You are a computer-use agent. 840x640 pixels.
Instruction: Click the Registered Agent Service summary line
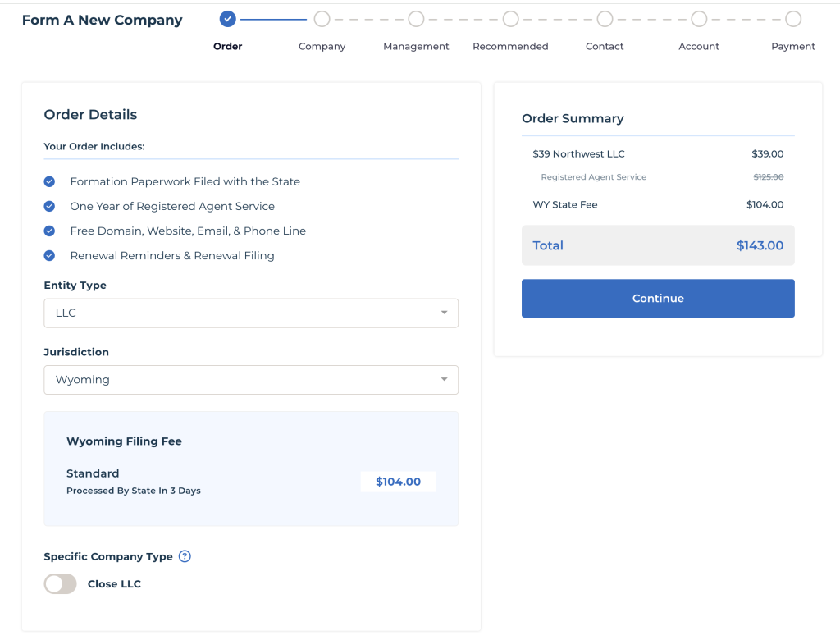coord(594,177)
